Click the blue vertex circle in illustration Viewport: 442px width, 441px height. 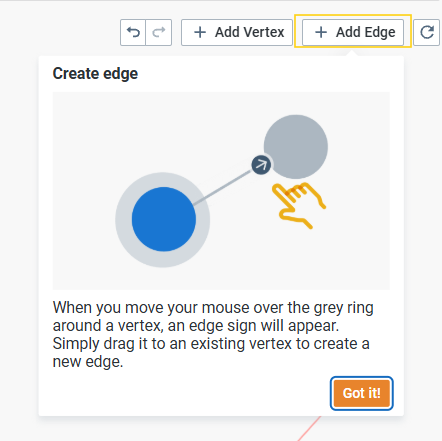(164, 219)
